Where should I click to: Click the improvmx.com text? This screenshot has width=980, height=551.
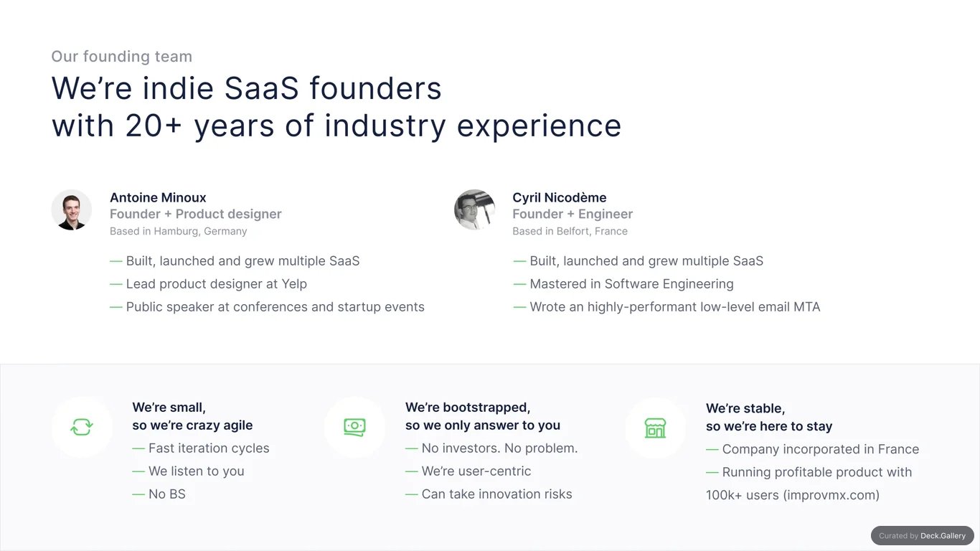pyautogui.click(x=830, y=495)
